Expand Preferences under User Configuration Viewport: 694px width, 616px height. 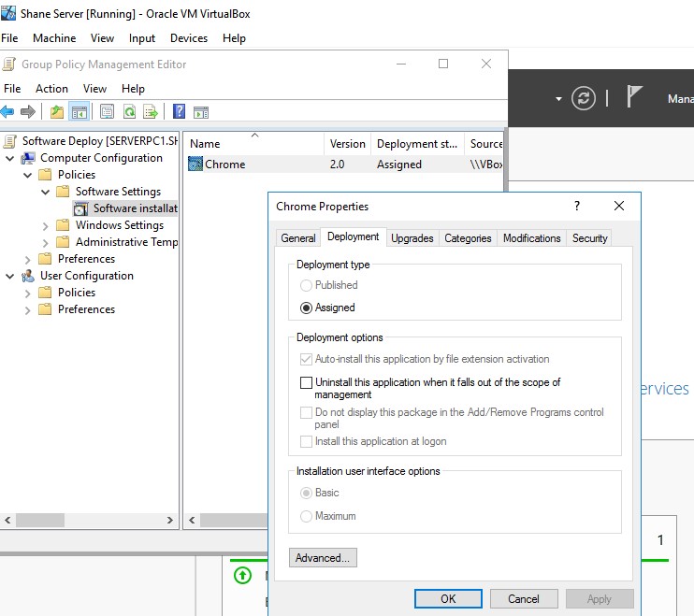coord(27,310)
